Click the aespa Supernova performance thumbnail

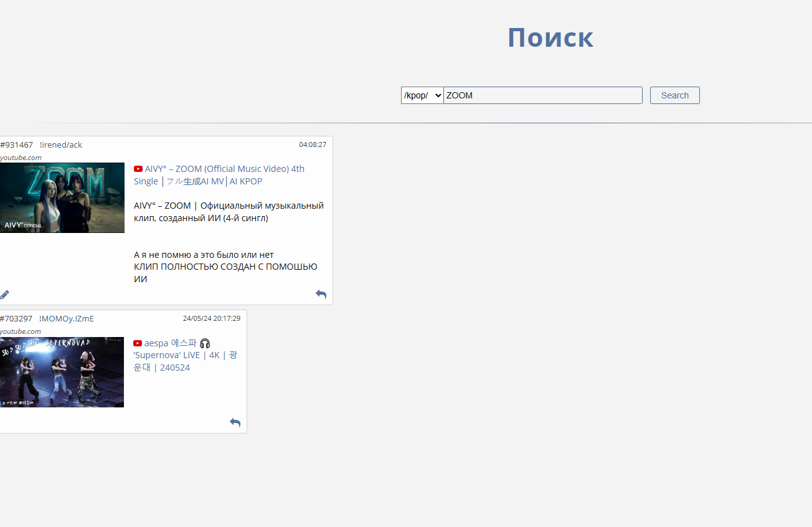tap(62, 372)
